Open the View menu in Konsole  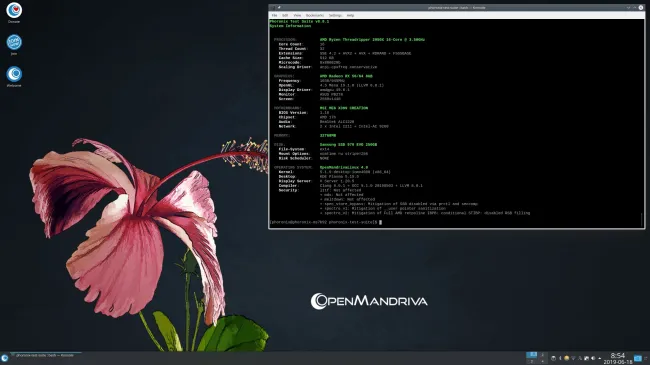(297, 15)
